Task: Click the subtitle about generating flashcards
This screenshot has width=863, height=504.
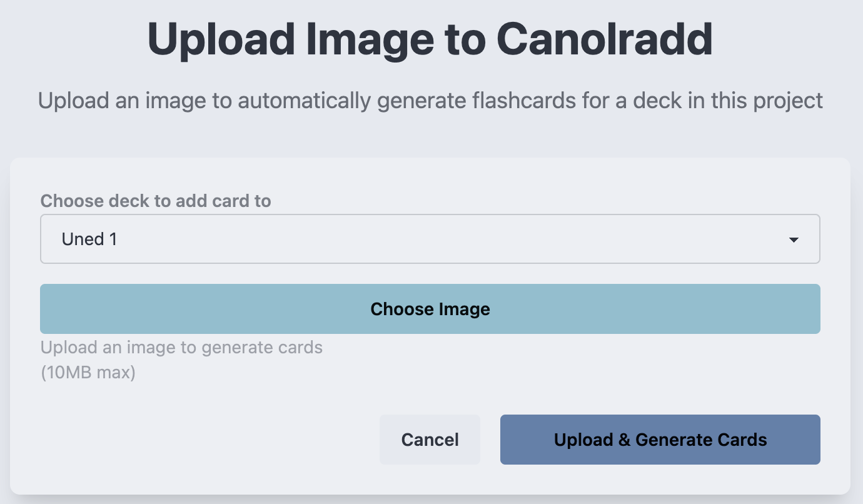Action: 430,100
